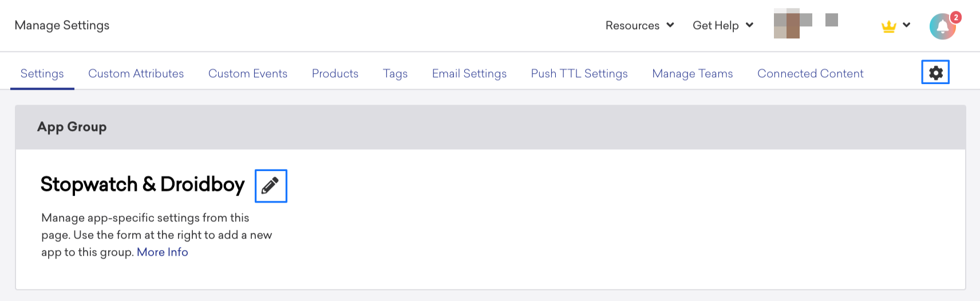Click the Stopwatch & Droidboy heading
Image resolution: width=980 pixels, height=301 pixels.
click(143, 184)
